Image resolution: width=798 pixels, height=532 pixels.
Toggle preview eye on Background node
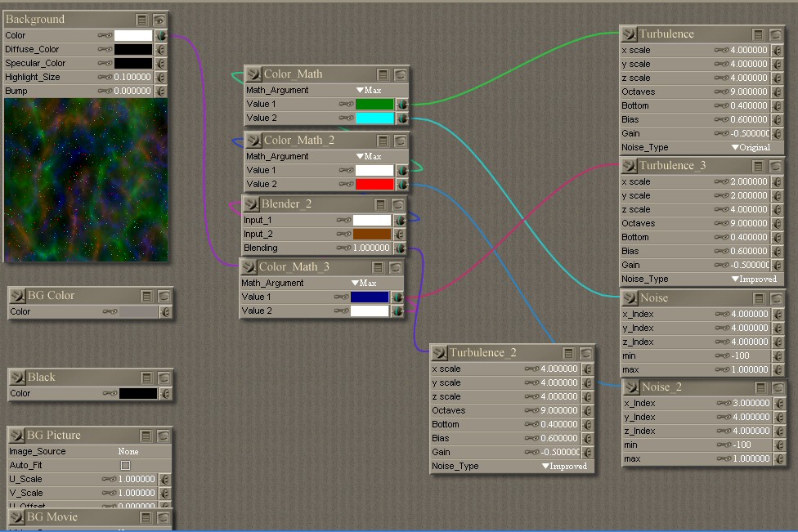(160, 20)
